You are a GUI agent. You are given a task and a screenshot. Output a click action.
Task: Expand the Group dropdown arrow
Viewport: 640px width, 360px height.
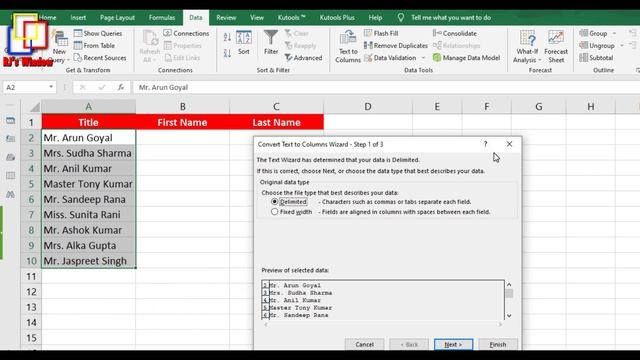coord(614,33)
